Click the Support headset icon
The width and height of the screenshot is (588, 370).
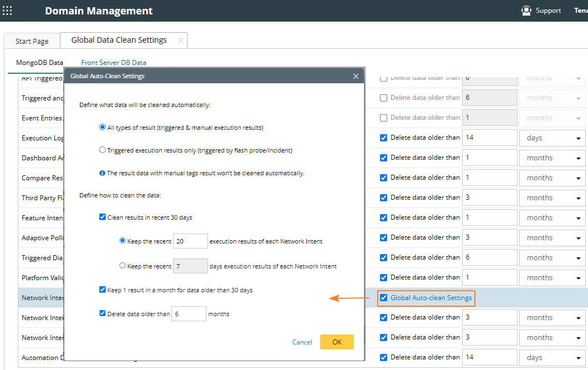[x=526, y=11]
